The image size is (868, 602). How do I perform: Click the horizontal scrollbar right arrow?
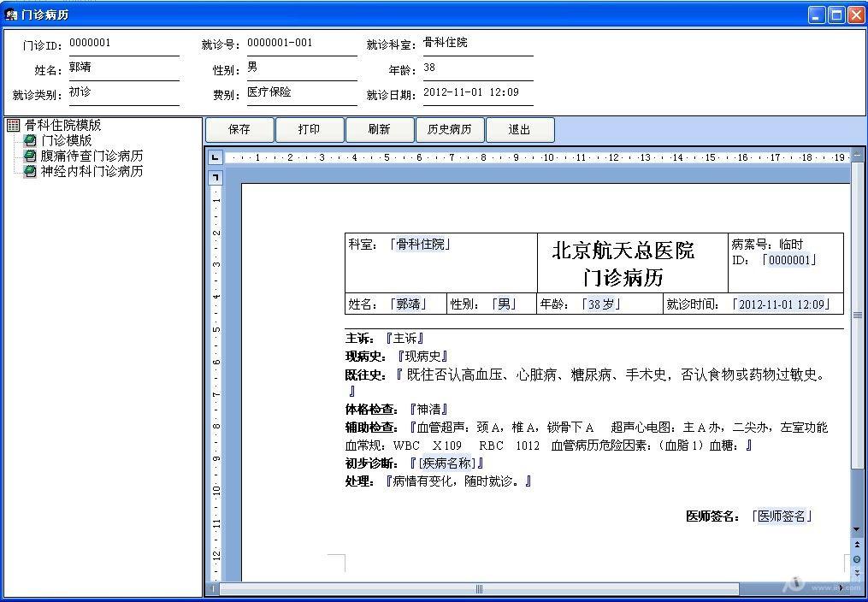click(x=842, y=588)
